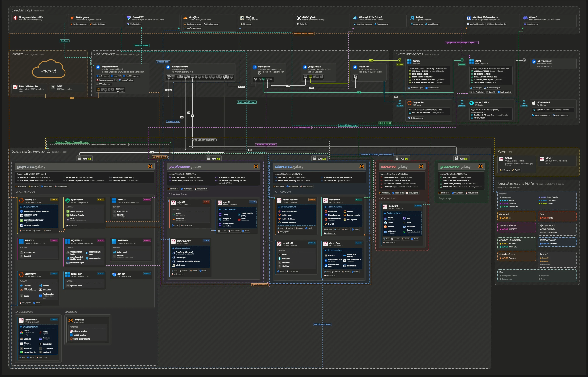The width and height of the screenshot is (588, 377).
Task: Click the NetBird peers bird icon
Action: [72, 18]
